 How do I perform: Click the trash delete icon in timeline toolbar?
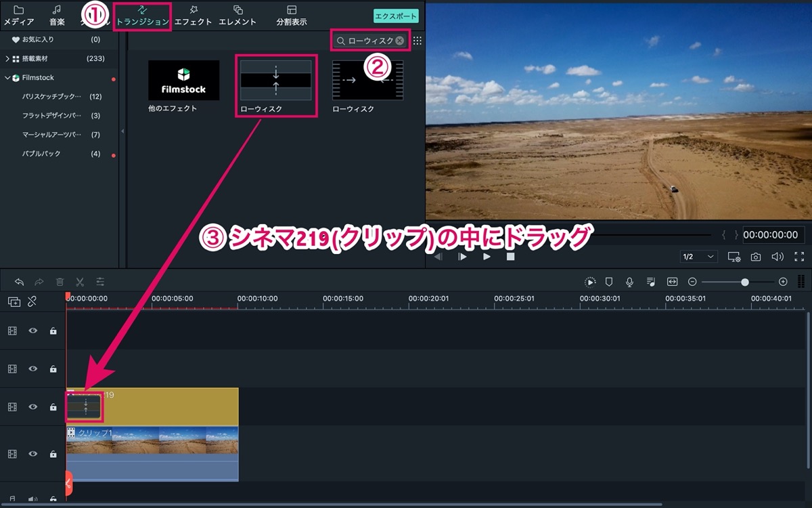(x=60, y=282)
